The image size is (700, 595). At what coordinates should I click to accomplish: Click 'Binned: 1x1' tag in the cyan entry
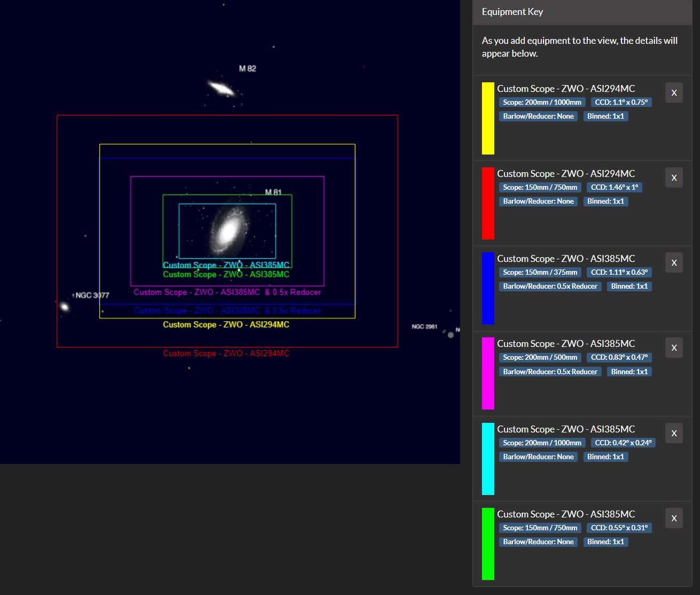606,457
